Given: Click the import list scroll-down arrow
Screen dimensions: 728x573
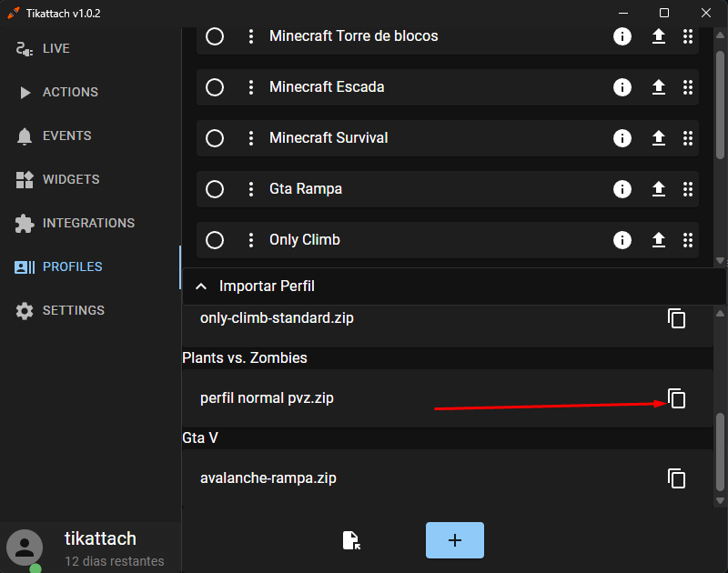Looking at the screenshot, I should point(720,501).
